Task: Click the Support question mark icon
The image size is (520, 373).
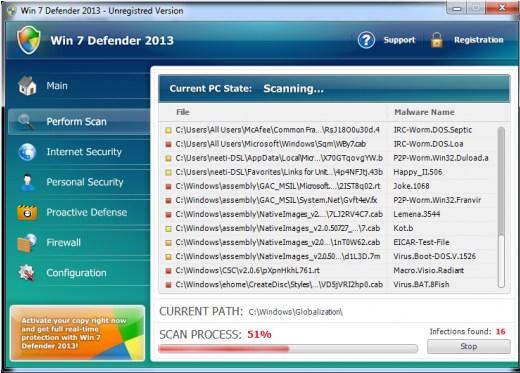Action: click(366, 40)
